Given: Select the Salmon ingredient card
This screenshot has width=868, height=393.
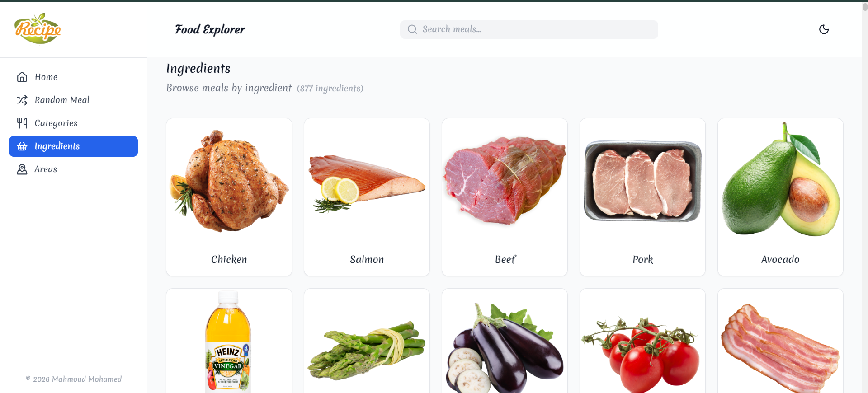Looking at the screenshot, I should (367, 197).
